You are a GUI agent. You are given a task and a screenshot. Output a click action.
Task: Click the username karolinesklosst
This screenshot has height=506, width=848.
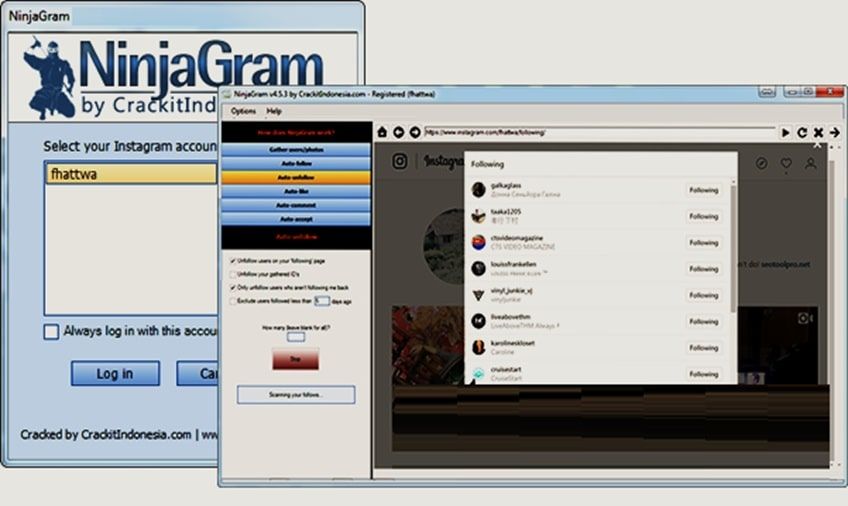tap(513, 343)
